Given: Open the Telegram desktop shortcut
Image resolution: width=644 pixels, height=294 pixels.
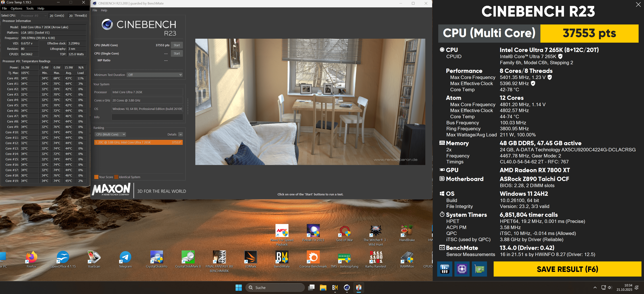Looking at the screenshot, I should pos(125,257).
